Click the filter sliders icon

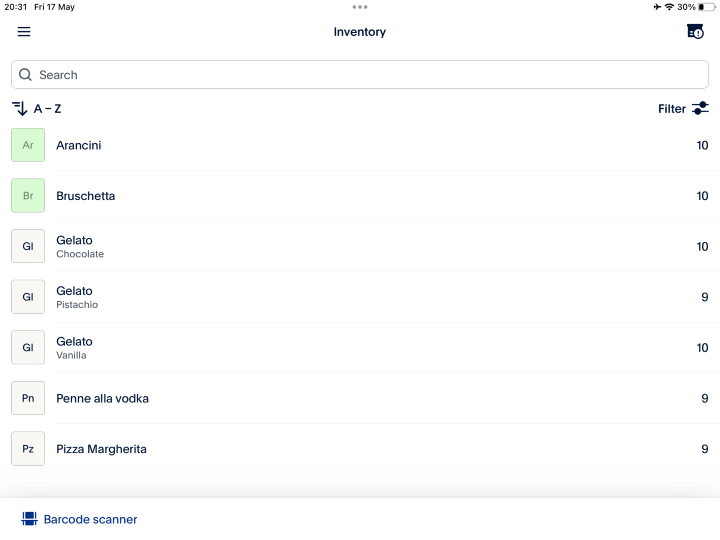tap(700, 108)
